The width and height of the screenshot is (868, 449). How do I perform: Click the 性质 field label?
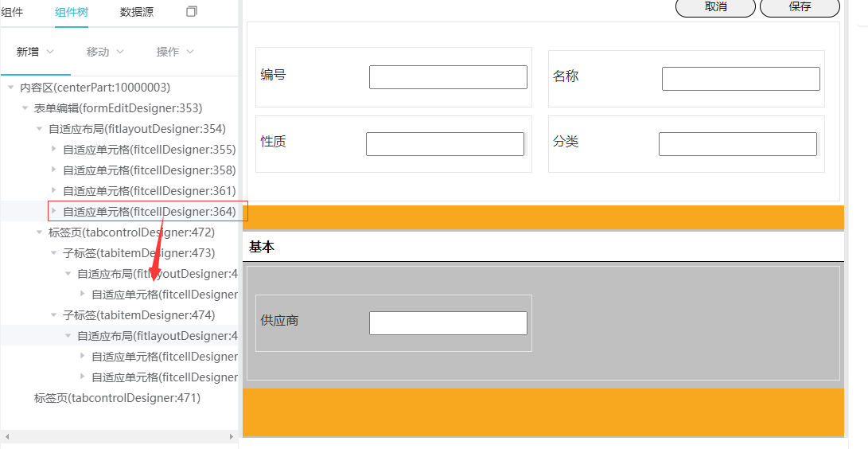click(x=273, y=142)
